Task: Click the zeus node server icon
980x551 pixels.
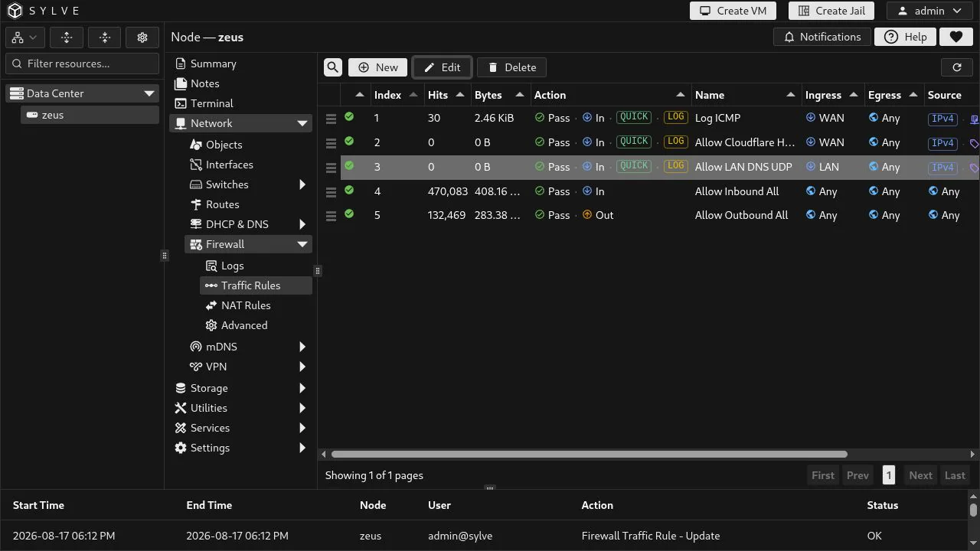Action: coord(32,115)
